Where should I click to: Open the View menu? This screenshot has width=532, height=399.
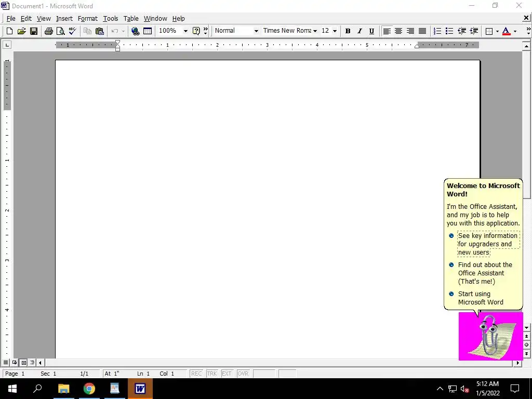44,19
